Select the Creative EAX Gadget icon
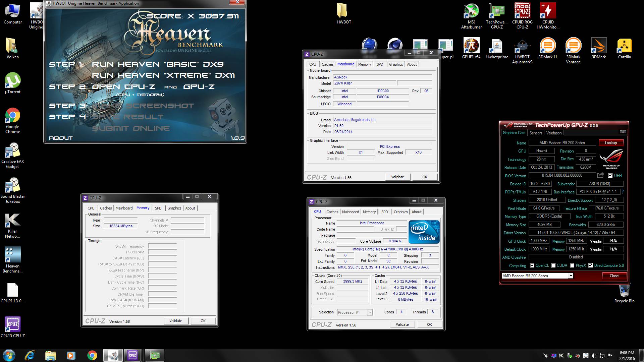Viewport: 644px width, 362px height. point(13,155)
